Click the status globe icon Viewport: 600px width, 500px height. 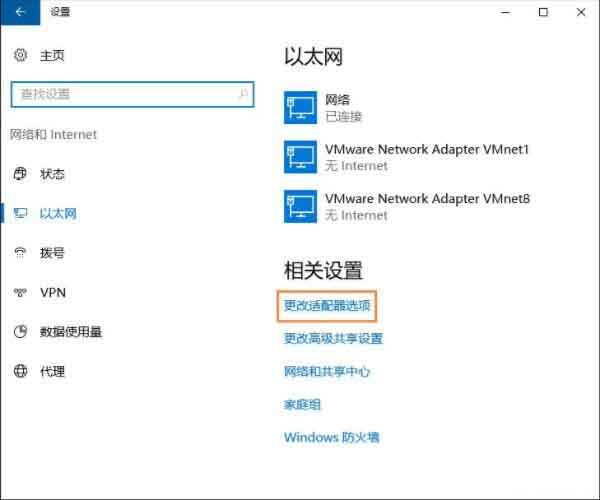point(20,174)
